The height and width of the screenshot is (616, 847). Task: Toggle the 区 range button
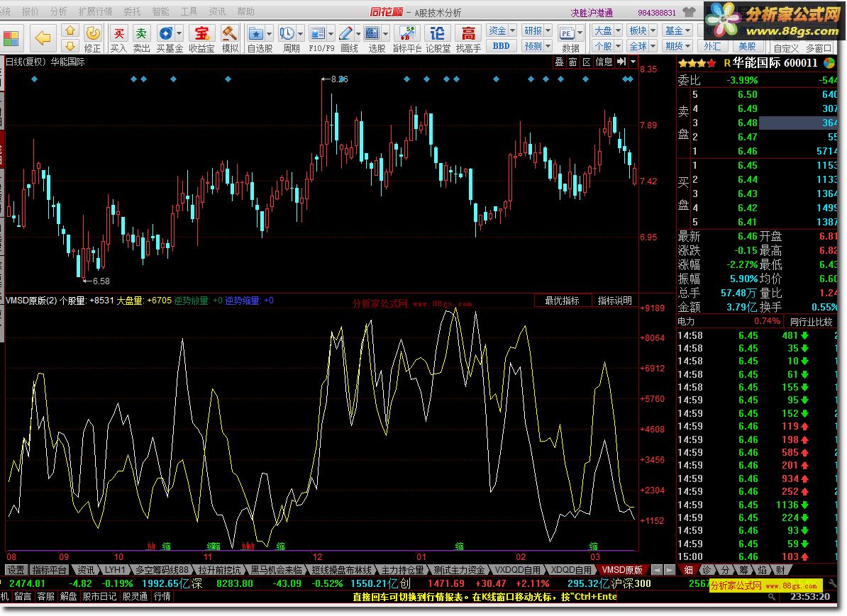pos(587,62)
